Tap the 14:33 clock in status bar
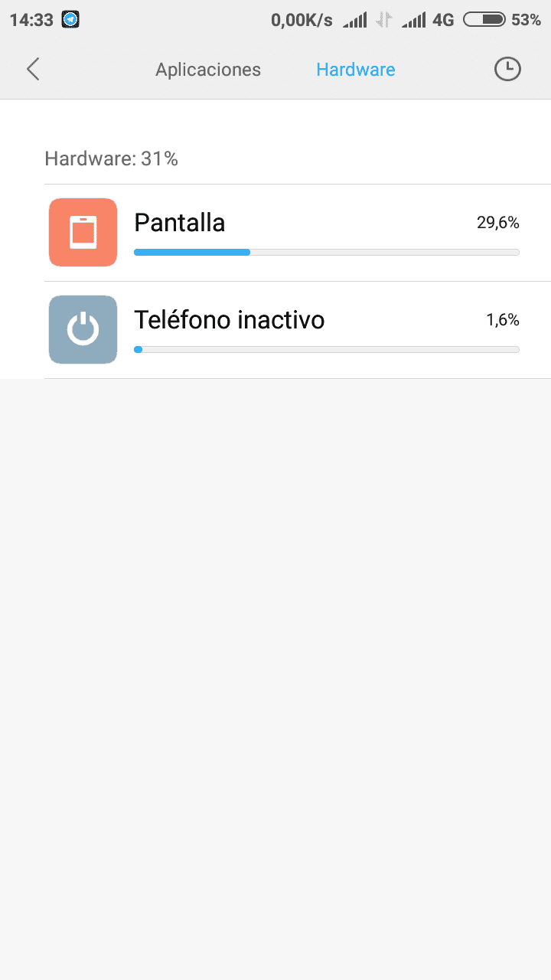This screenshot has width=551, height=980. coord(31,20)
